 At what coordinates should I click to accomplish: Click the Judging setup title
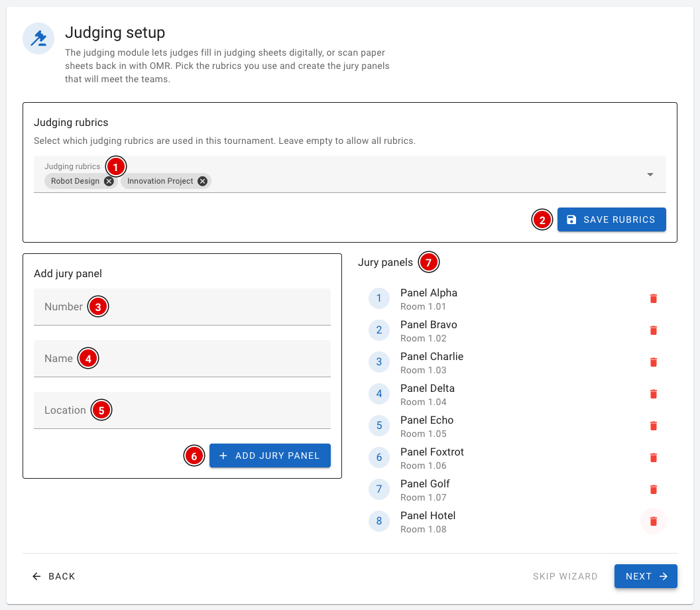pyautogui.click(x=115, y=32)
